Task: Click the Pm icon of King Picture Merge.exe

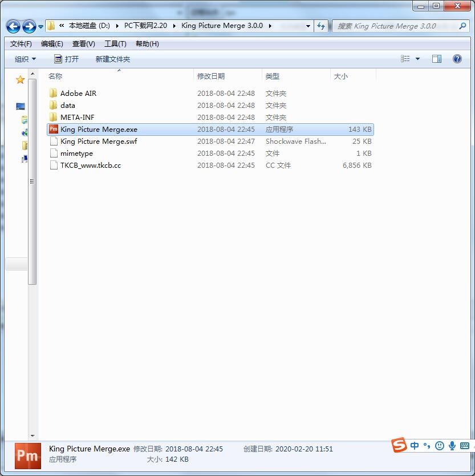Action: (x=54, y=129)
